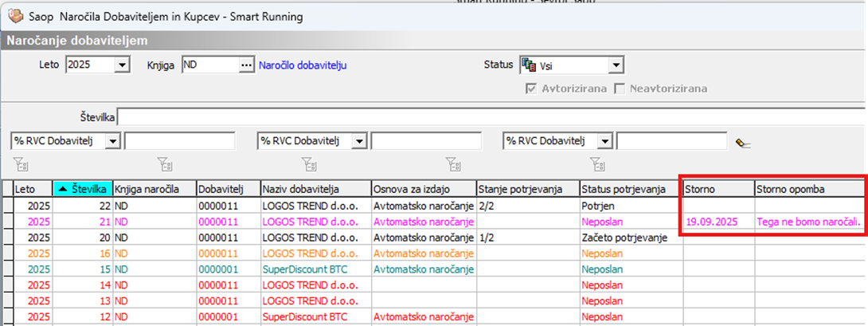868x326 pixels.
Task: Click the Saop application icon in title bar
Action: click(x=16, y=17)
